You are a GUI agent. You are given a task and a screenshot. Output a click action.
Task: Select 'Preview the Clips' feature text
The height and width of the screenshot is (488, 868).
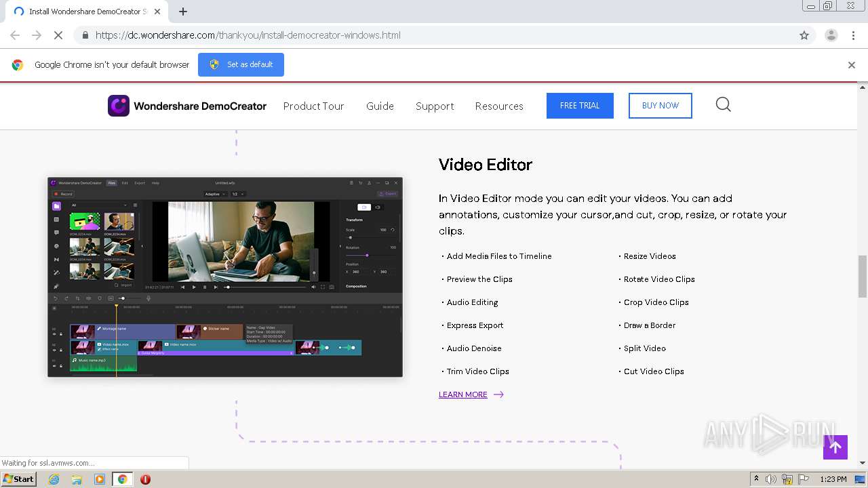tap(479, 279)
